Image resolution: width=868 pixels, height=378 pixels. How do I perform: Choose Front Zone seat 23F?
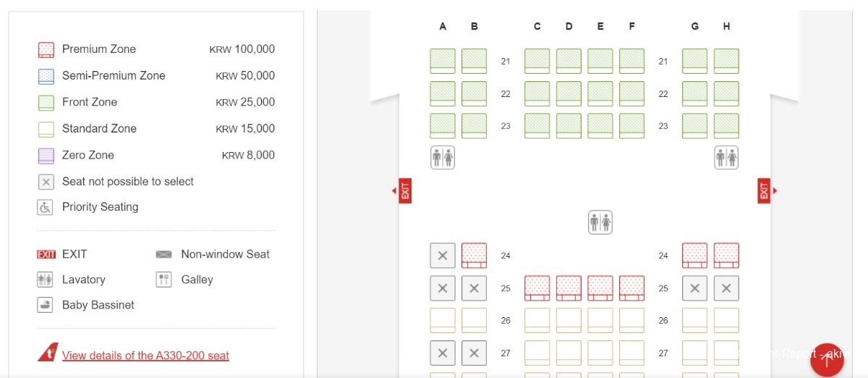(x=631, y=125)
